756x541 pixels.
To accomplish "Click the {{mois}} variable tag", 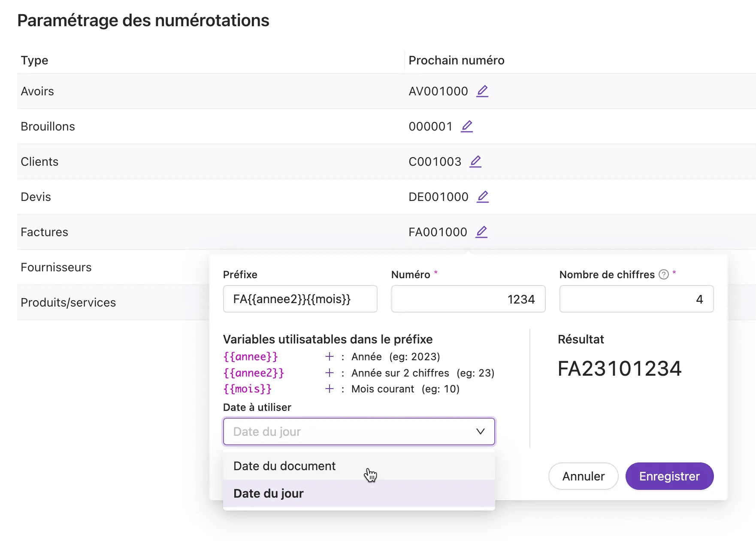I will [x=248, y=389].
